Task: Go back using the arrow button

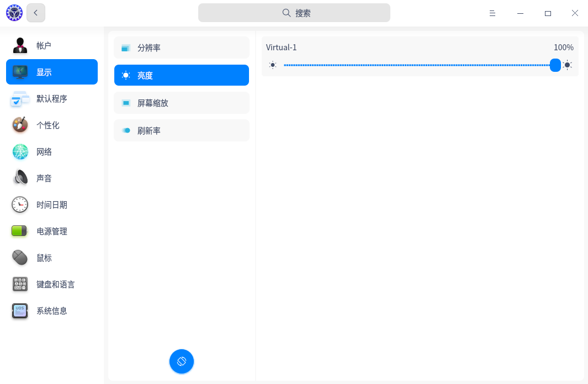Action: tap(36, 13)
